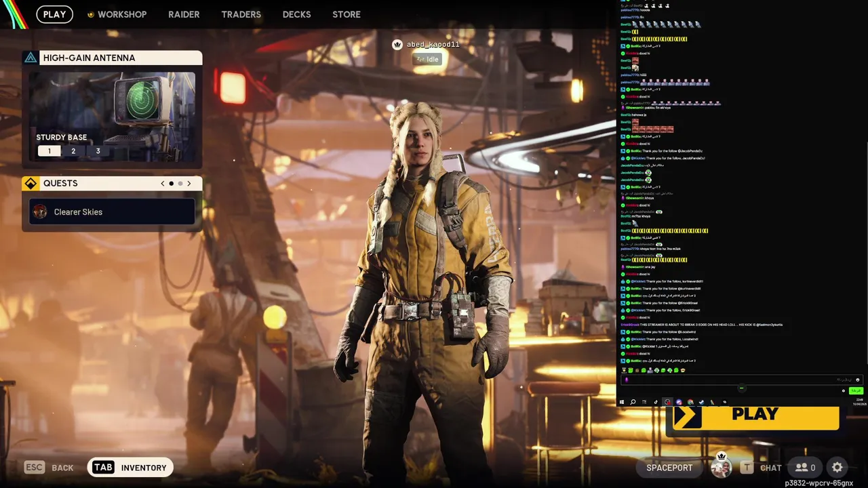Click the player avatar portrait in footer
The height and width of the screenshot is (488, 868).
[x=721, y=467]
